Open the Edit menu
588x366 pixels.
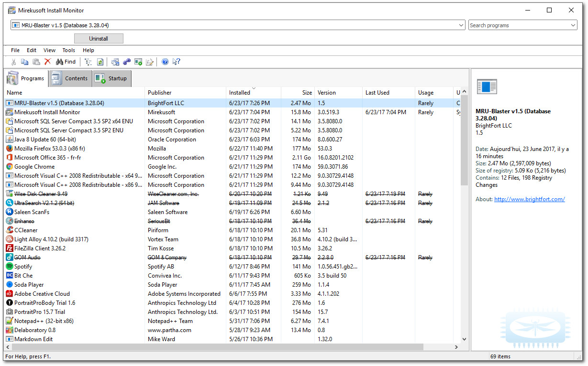pyautogui.click(x=32, y=50)
